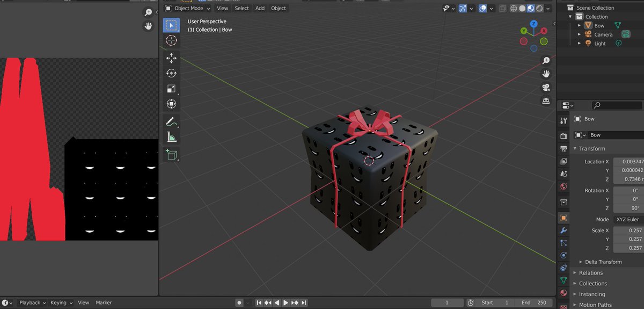Switch to rendered viewport shading
Screen dimensions: 644x309
(539, 8)
